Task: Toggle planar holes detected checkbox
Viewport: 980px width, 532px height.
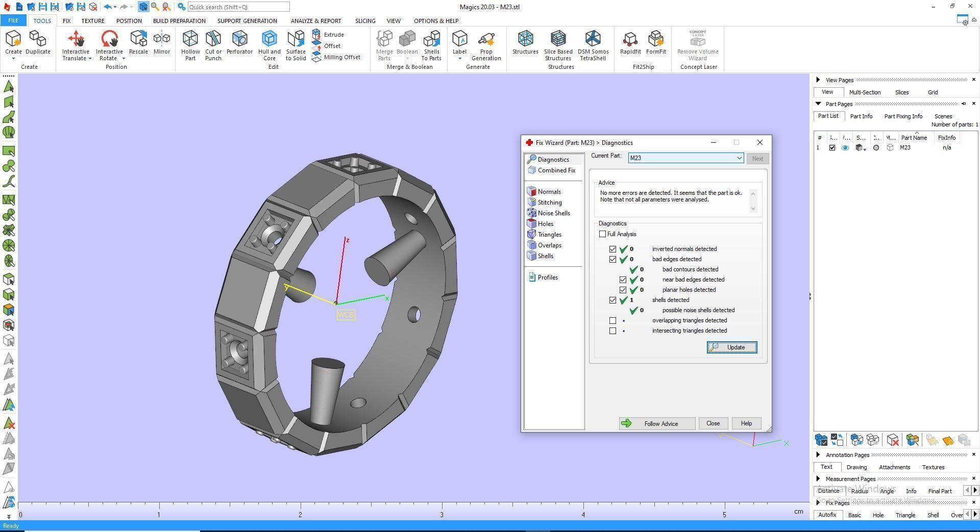Action: pyautogui.click(x=623, y=290)
